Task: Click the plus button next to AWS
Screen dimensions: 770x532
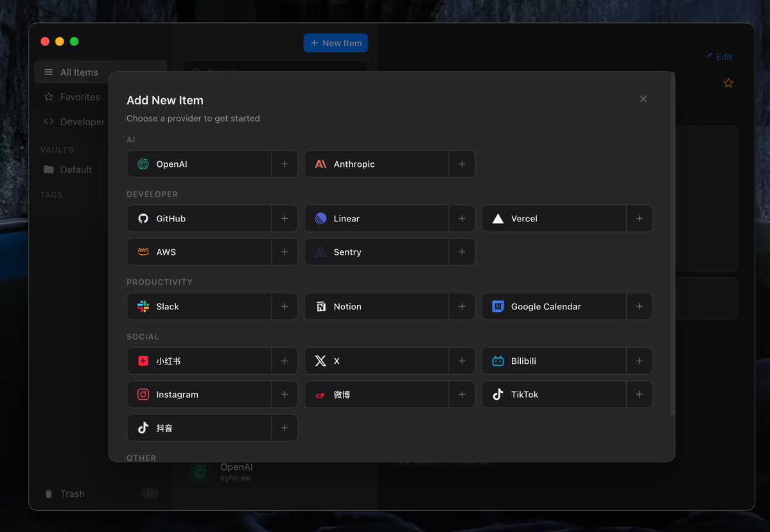Action: tap(284, 252)
